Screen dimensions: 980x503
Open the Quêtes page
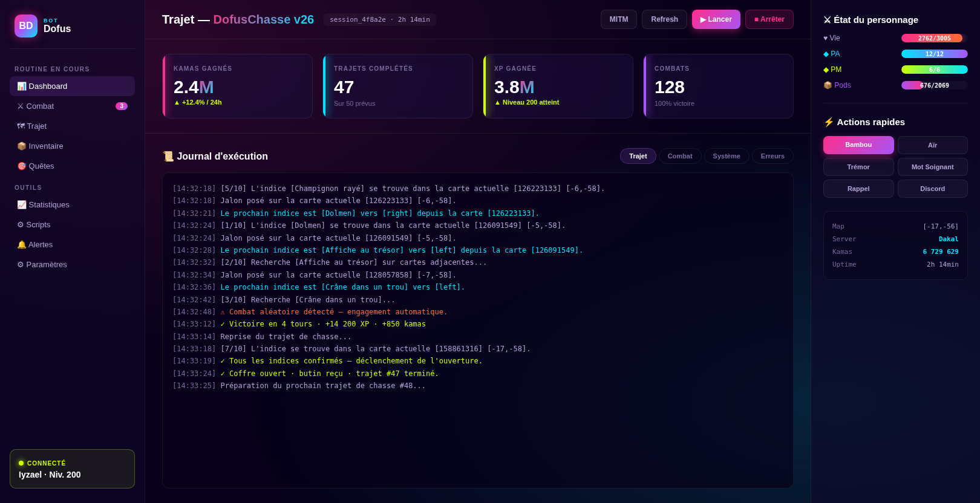(72, 166)
